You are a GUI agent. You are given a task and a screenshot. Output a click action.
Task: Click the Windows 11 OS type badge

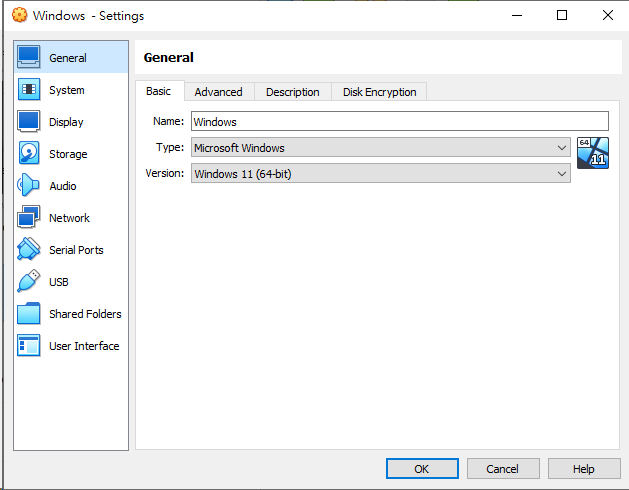592,153
